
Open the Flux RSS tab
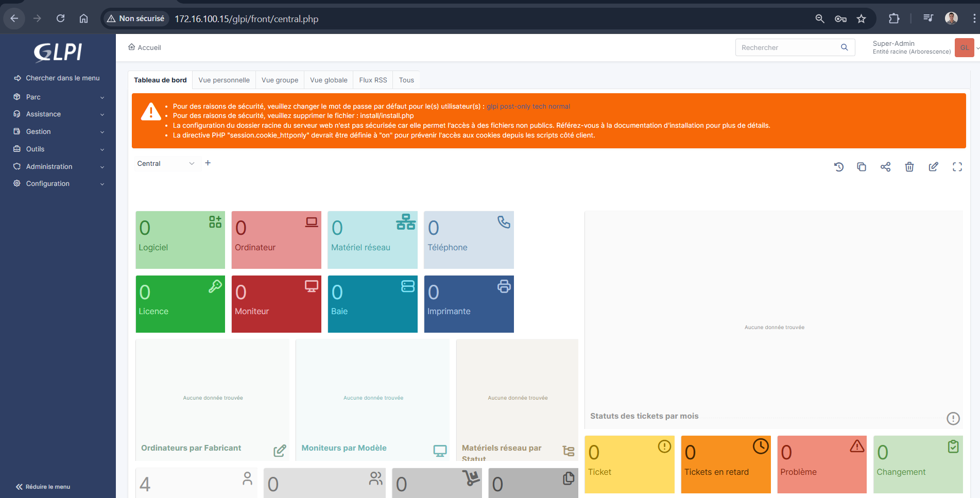click(x=373, y=80)
